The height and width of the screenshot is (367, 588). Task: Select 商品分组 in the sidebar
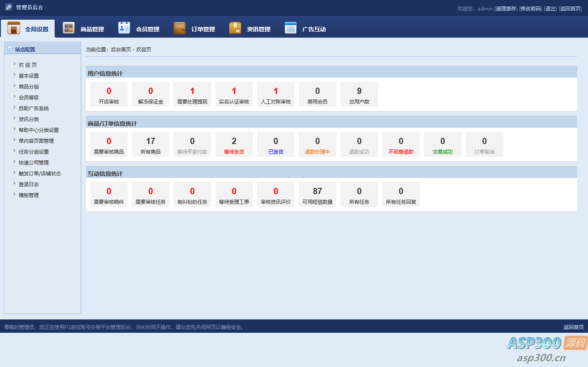29,87
